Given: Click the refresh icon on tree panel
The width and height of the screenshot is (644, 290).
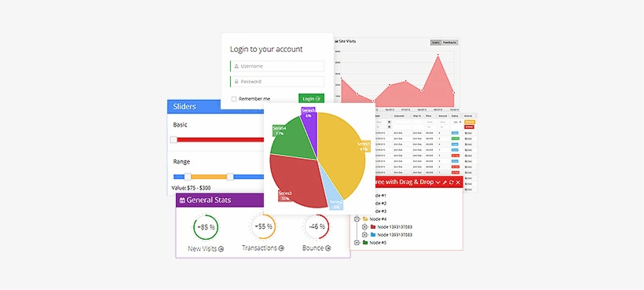Looking at the screenshot, I should (452, 182).
